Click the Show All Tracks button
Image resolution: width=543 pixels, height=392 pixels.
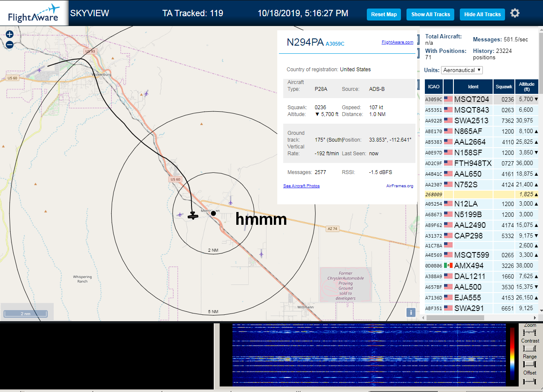430,14
